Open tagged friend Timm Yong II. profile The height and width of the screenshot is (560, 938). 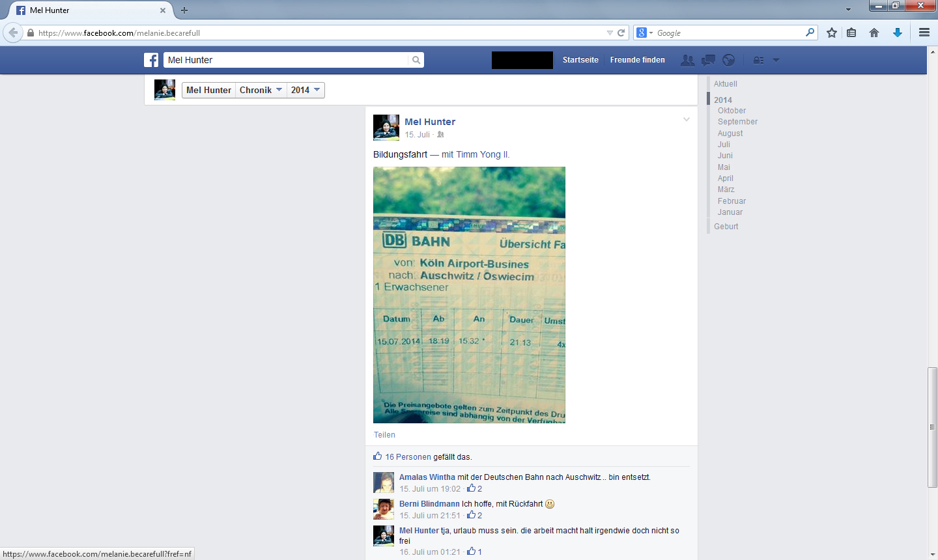coord(482,154)
